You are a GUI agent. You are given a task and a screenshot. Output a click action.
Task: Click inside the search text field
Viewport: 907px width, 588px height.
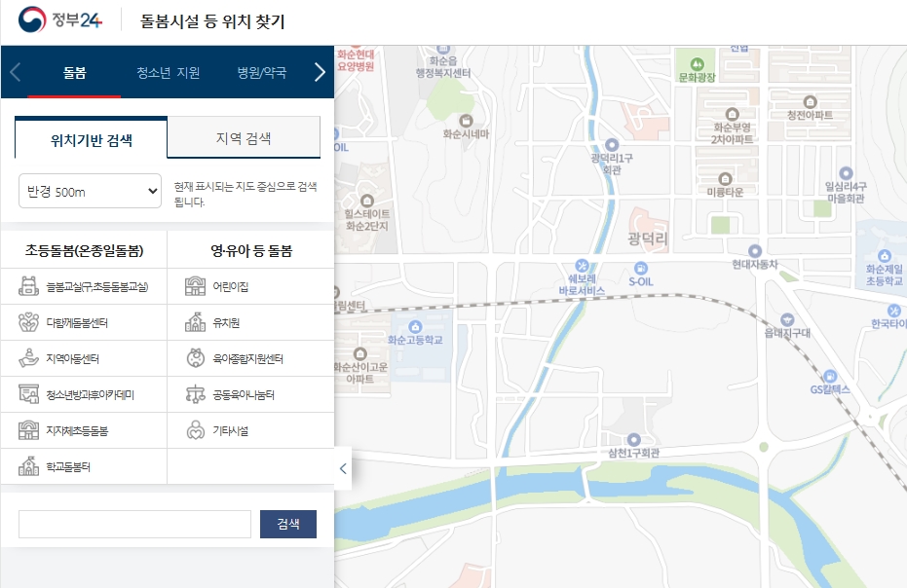[133, 523]
